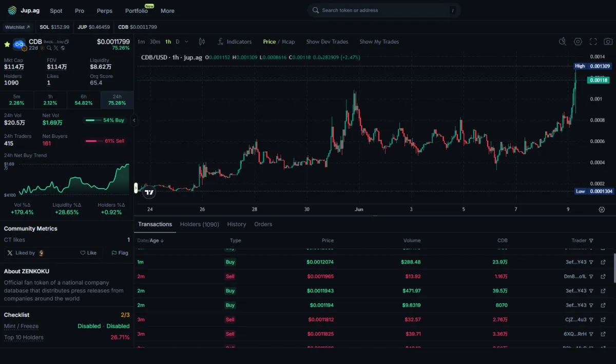Open the Perps navigation item

(x=105, y=11)
